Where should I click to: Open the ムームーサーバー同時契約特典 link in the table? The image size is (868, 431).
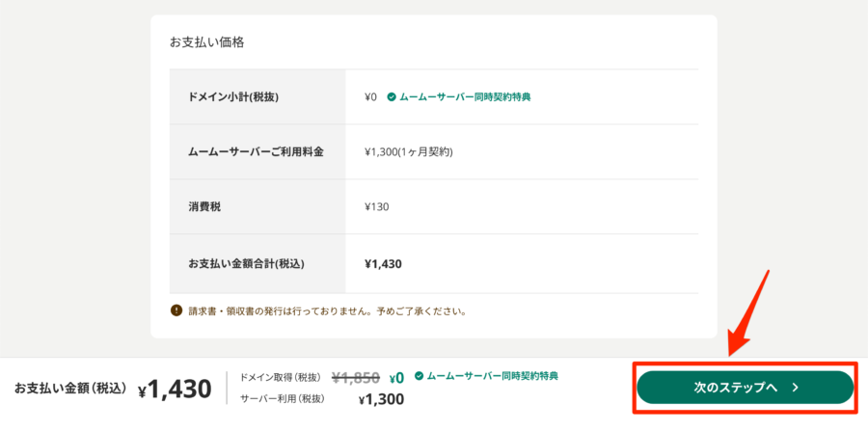[465, 96]
